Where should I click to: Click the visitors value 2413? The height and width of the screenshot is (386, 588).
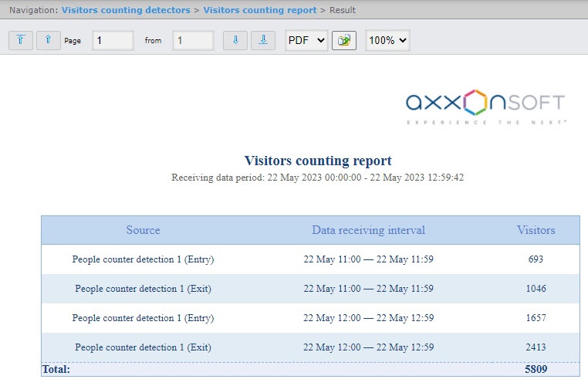point(536,347)
